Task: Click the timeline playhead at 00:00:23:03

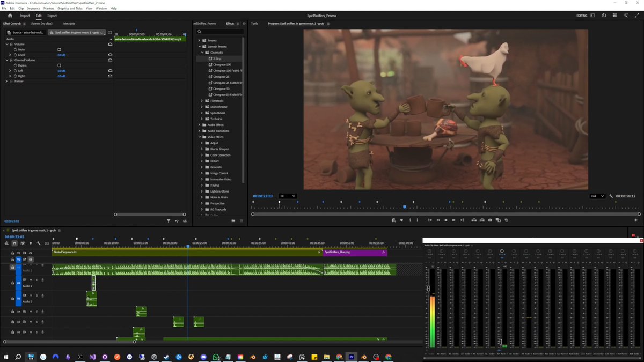Action: coord(188,246)
